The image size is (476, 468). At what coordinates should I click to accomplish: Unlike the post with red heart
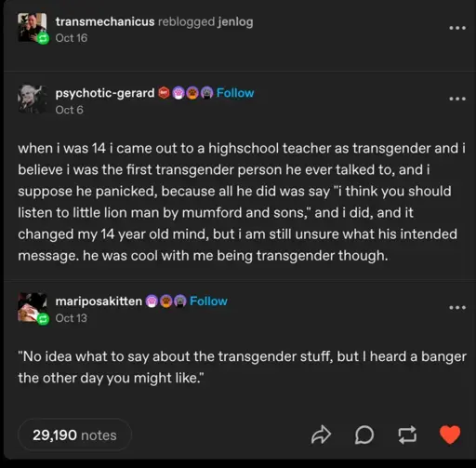tap(450, 435)
